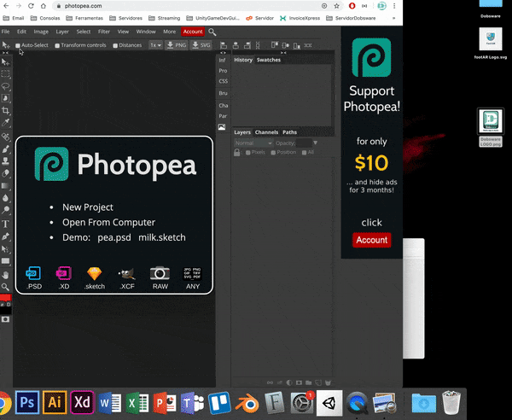
Task: Open the Normal blend mode dropdown
Action: point(253,143)
